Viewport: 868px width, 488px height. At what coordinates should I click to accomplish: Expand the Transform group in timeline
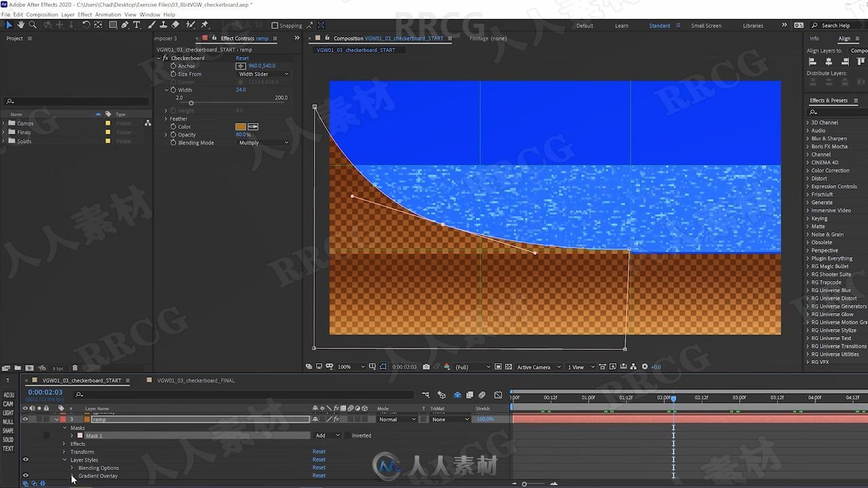point(64,452)
